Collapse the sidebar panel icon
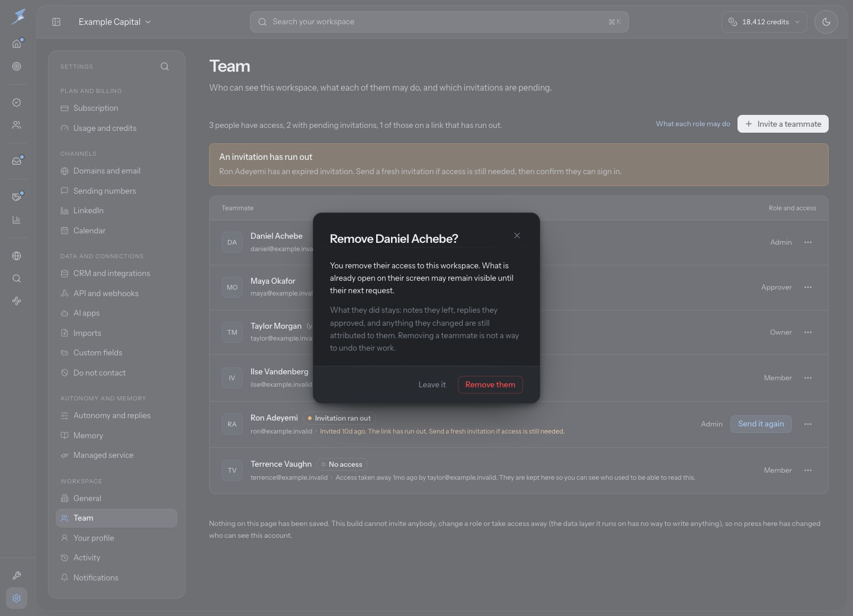 56,22
